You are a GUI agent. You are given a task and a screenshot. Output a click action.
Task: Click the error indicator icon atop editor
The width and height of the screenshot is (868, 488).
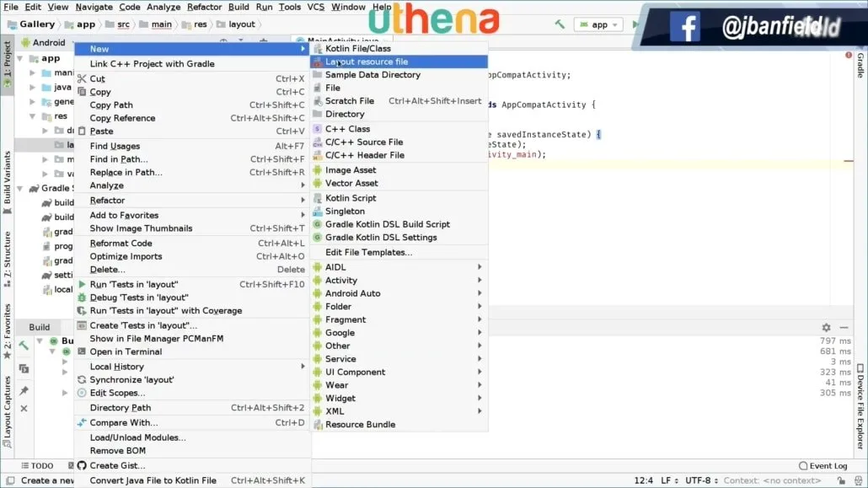click(848, 55)
